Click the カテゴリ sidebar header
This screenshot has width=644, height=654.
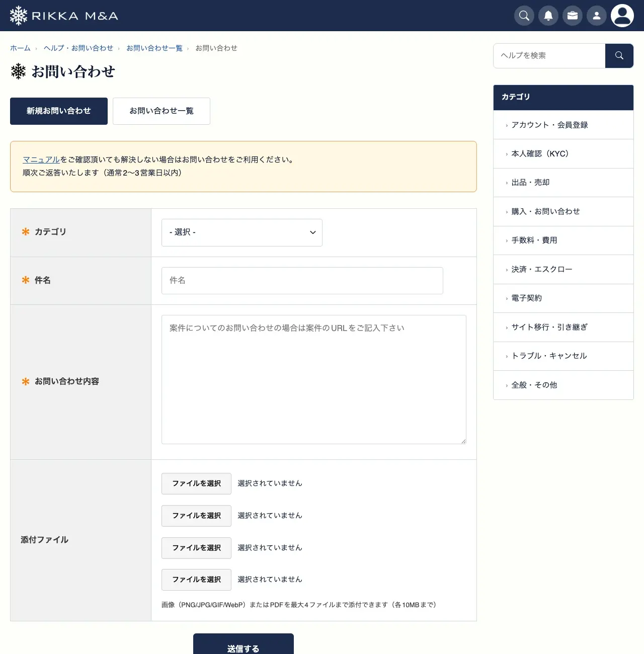[563, 97]
